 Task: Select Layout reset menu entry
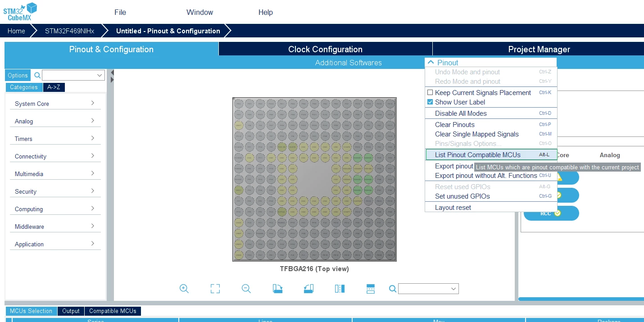(x=491, y=207)
